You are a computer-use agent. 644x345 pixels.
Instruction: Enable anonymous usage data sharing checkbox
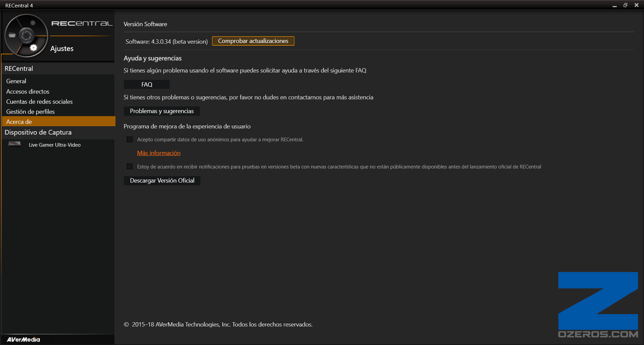coord(129,139)
